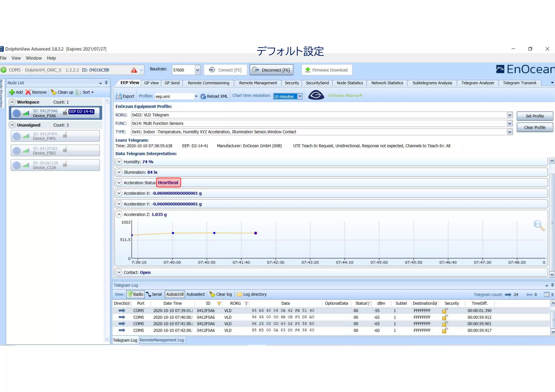Click the Reload XML icon
The image size is (555, 392).
pos(203,96)
